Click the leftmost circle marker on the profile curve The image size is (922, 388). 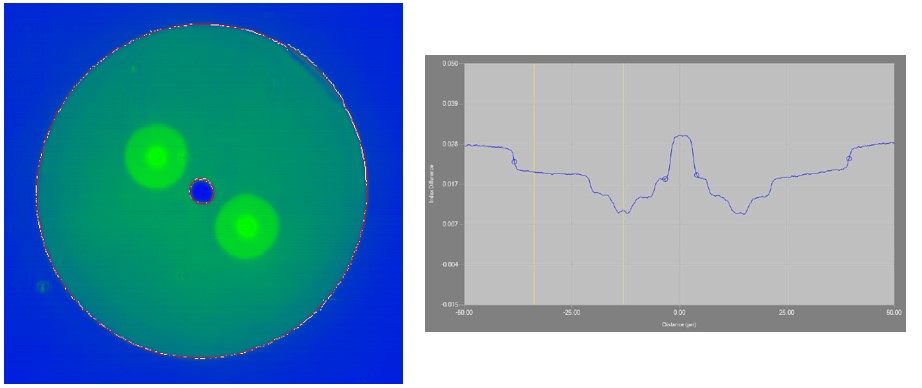514,162
